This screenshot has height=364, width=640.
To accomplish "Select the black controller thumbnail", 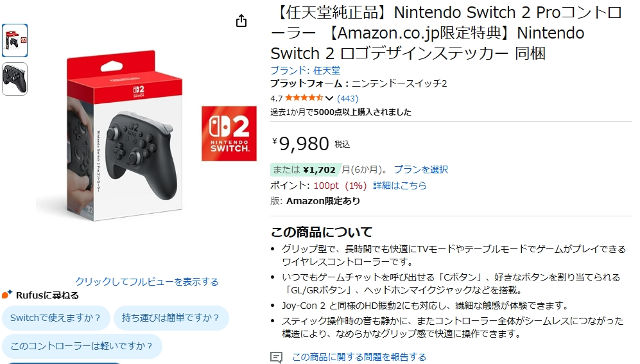I will pyautogui.click(x=15, y=79).
